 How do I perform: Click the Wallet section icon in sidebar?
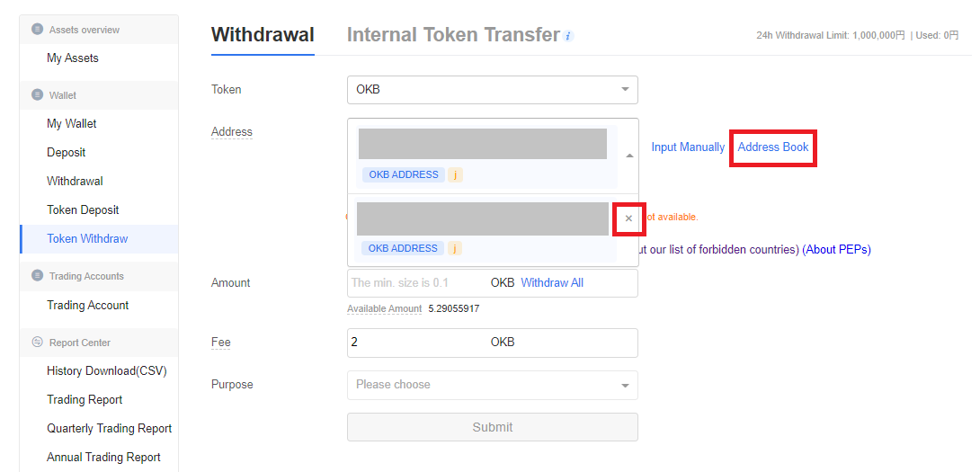click(x=38, y=95)
